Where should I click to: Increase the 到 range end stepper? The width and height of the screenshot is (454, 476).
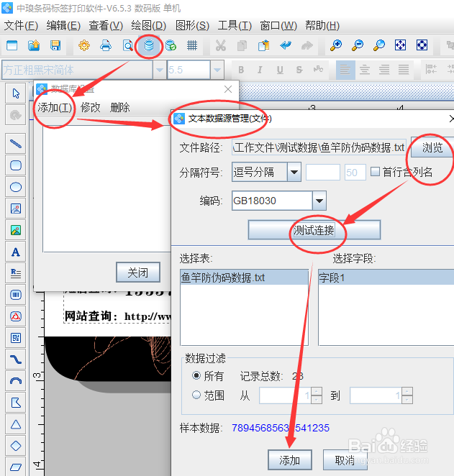[407, 391]
